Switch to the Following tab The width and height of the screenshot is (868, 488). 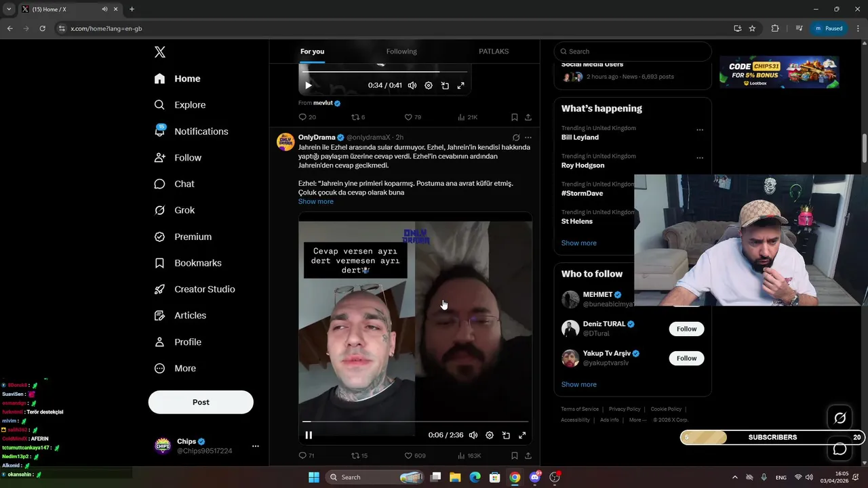point(401,52)
